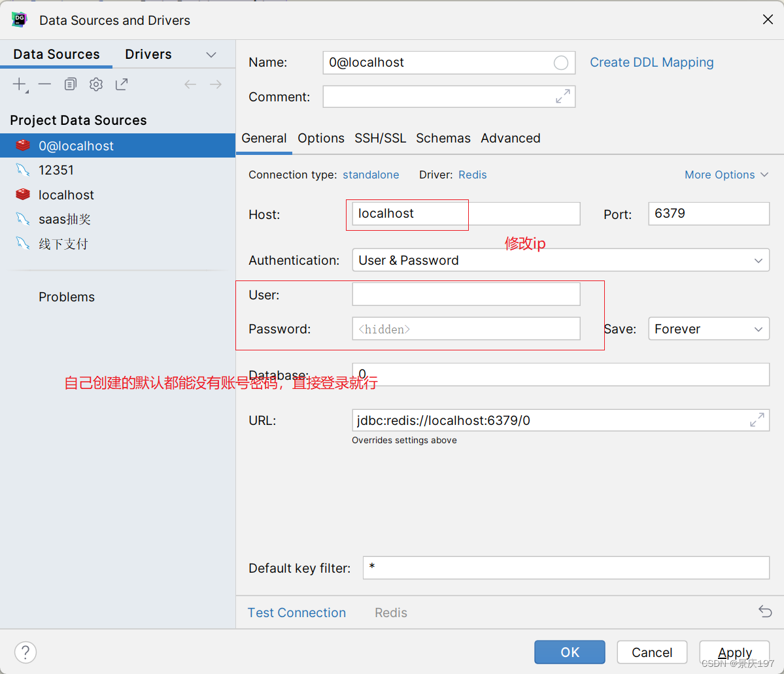The image size is (784, 674).
Task: Confirm with the OK button
Action: click(x=570, y=652)
